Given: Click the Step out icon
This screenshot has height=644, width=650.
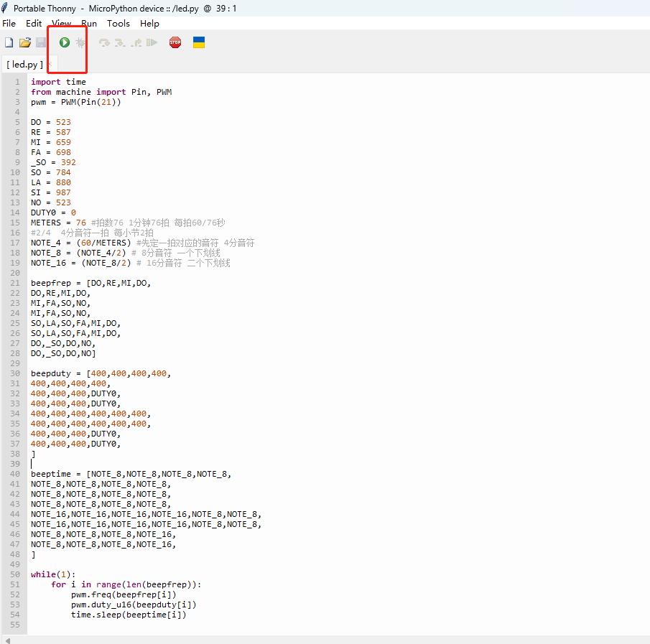Looking at the screenshot, I should click(136, 42).
